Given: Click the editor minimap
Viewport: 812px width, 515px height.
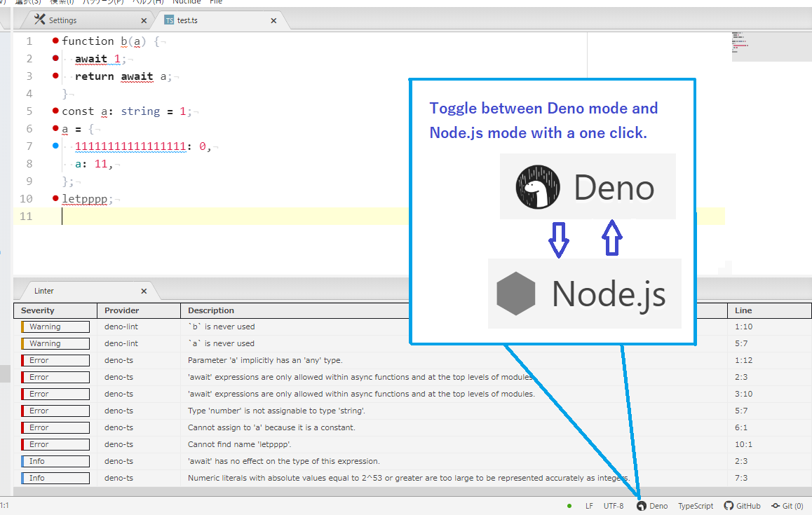Looking at the screenshot, I should (771, 46).
